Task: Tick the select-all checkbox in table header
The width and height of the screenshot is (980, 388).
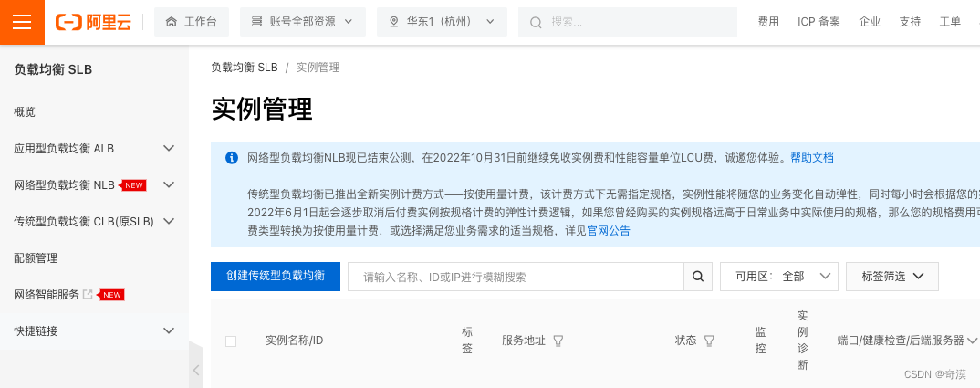Action: coord(231,341)
